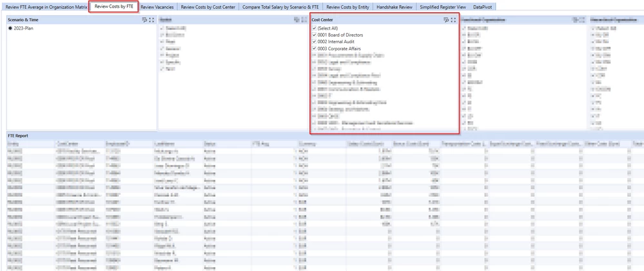Open Compare Total Salary by Scenario & FTE tab
Screen dimensions: 644x271
pyautogui.click(x=280, y=7)
